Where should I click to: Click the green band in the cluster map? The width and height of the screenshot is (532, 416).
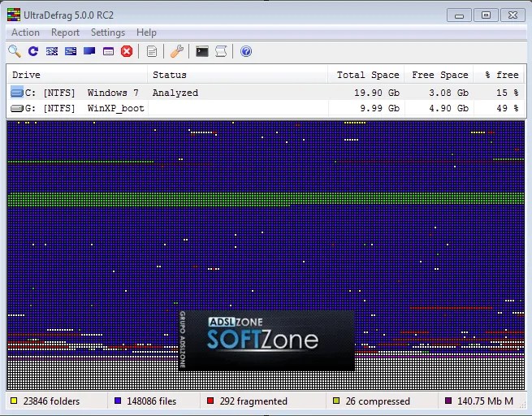(266, 199)
